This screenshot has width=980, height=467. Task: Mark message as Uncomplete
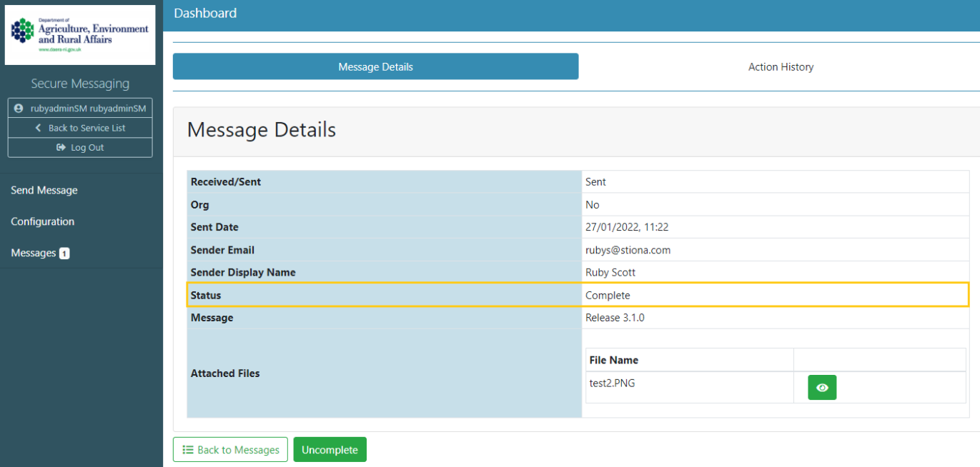(330, 450)
